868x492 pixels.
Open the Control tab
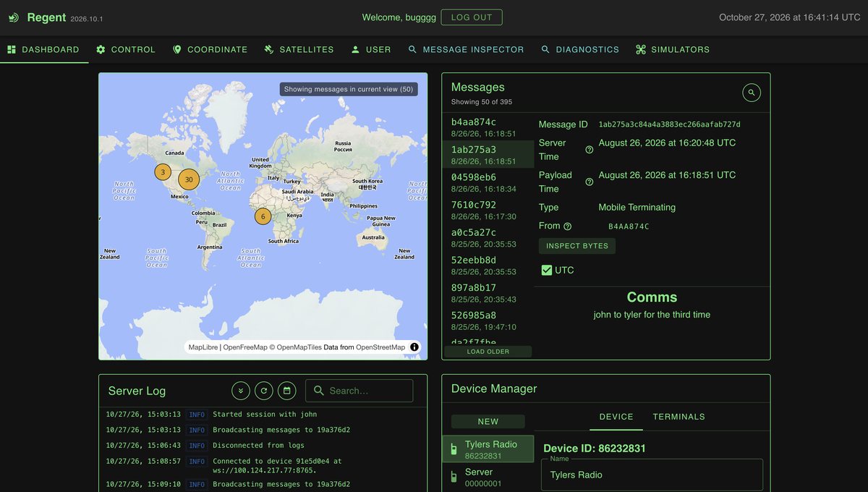[126, 50]
